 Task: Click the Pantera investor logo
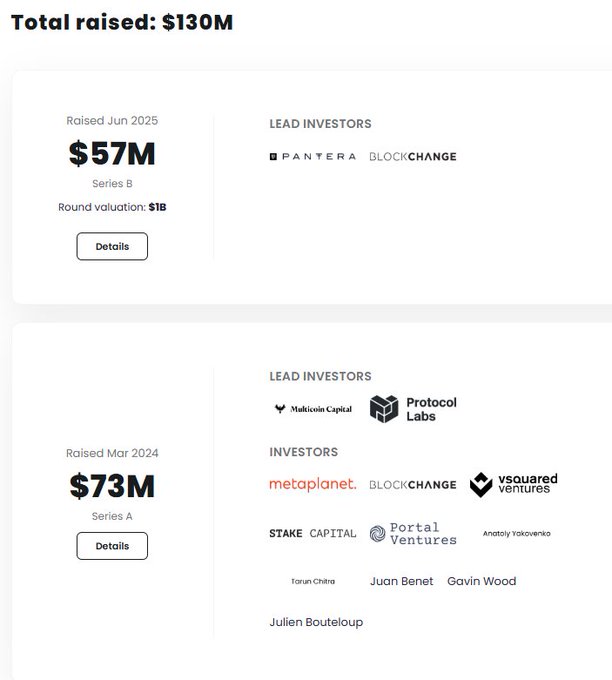tap(312, 157)
